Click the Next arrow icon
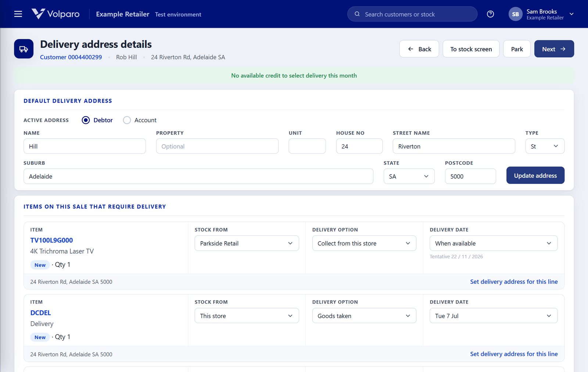This screenshot has width=588, height=372. click(563, 49)
